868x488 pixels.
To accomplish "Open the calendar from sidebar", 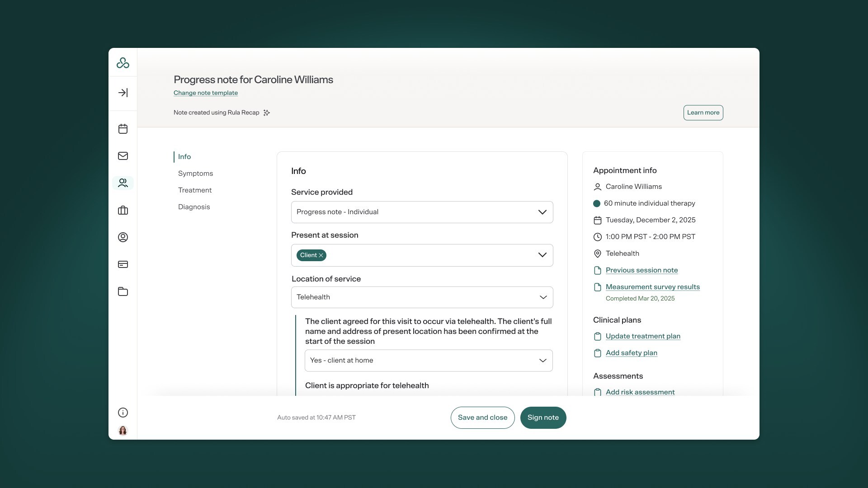I will (123, 129).
